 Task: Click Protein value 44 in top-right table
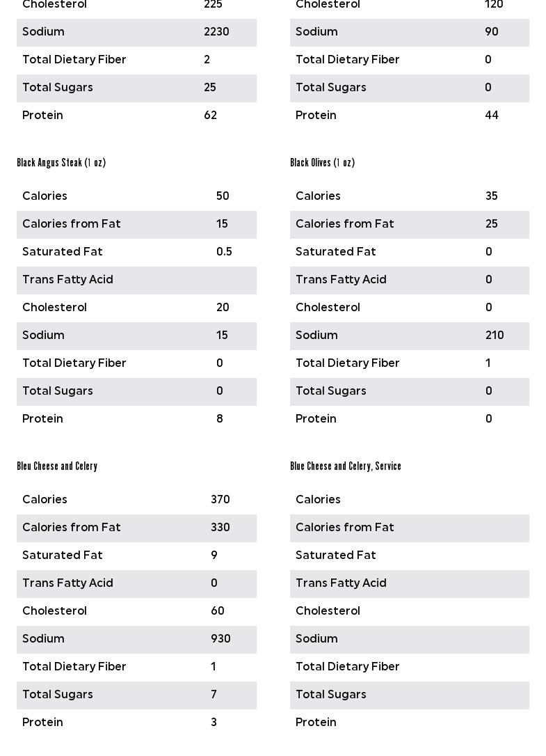[491, 116]
